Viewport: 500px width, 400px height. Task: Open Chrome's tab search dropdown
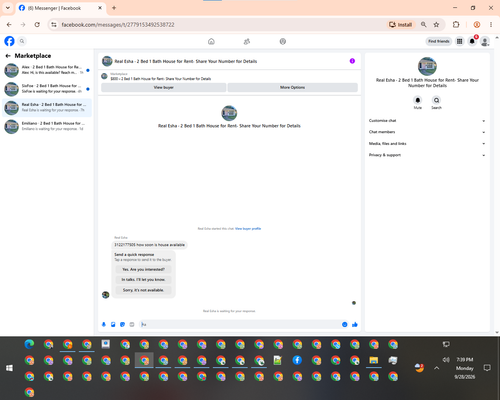pos(8,8)
